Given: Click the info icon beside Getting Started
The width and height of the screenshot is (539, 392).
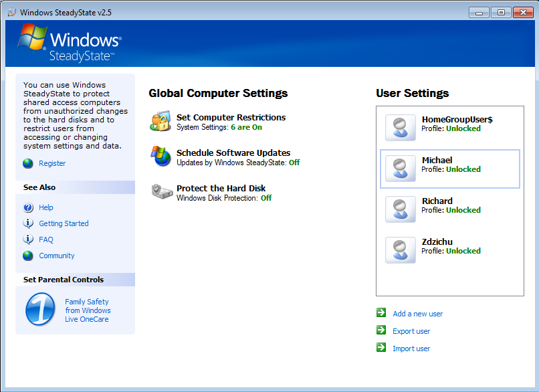Looking at the screenshot, I should [28, 223].
